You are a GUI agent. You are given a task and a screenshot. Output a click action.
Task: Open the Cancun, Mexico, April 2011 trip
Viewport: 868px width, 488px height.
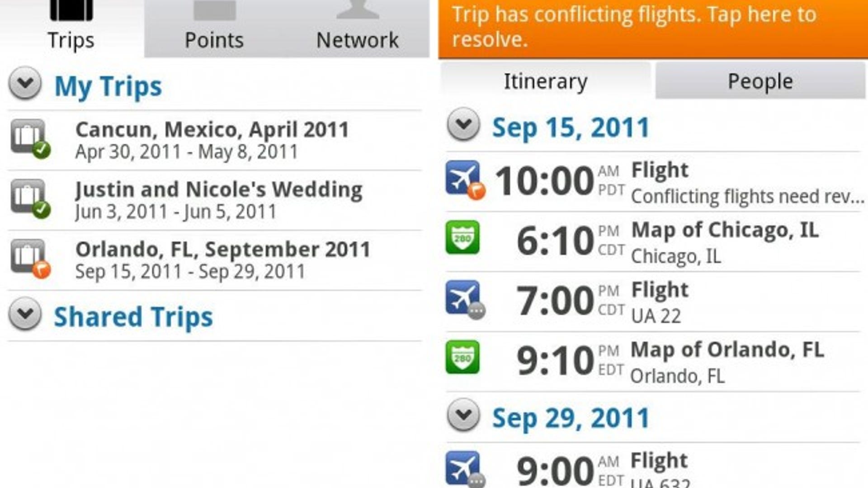(x=212, y=140)
